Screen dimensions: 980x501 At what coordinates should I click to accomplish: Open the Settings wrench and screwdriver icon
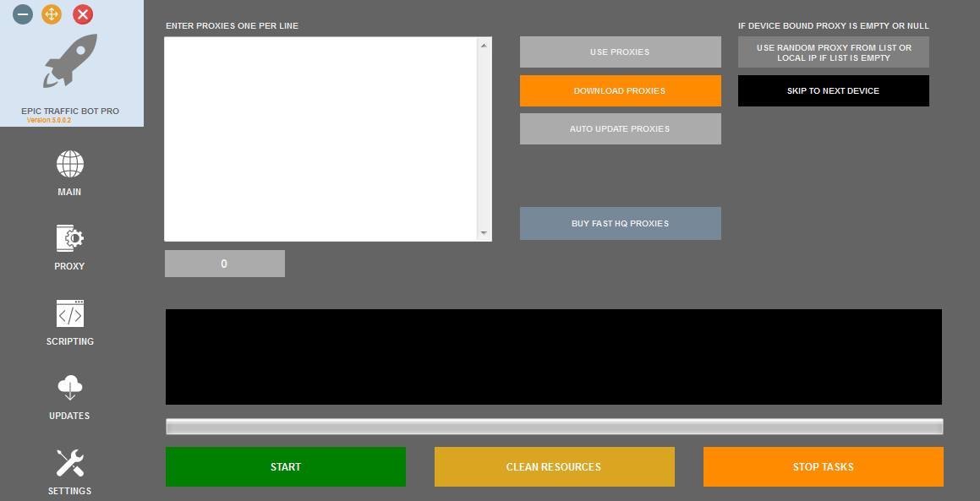pos(70,463)
